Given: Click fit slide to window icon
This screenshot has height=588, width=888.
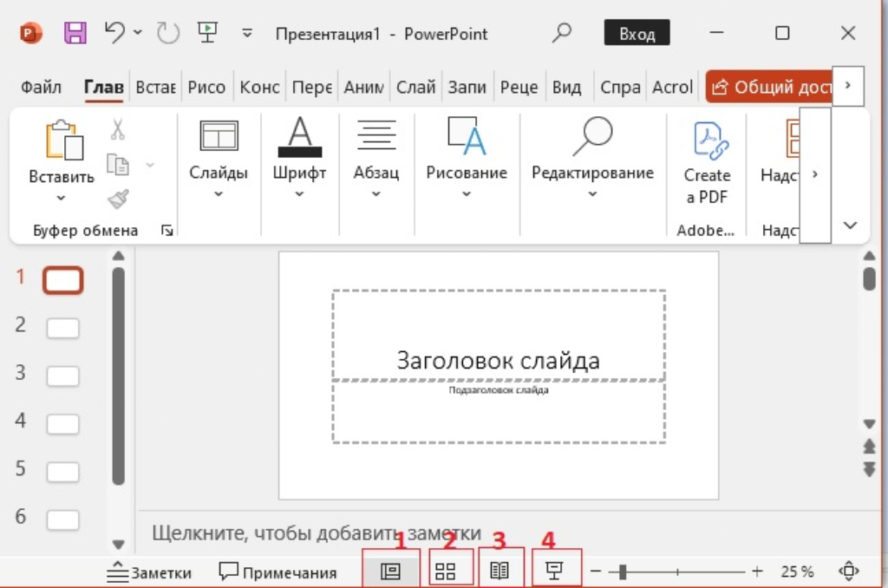Looking at the screenshot, I should click(x=848, y=571).
